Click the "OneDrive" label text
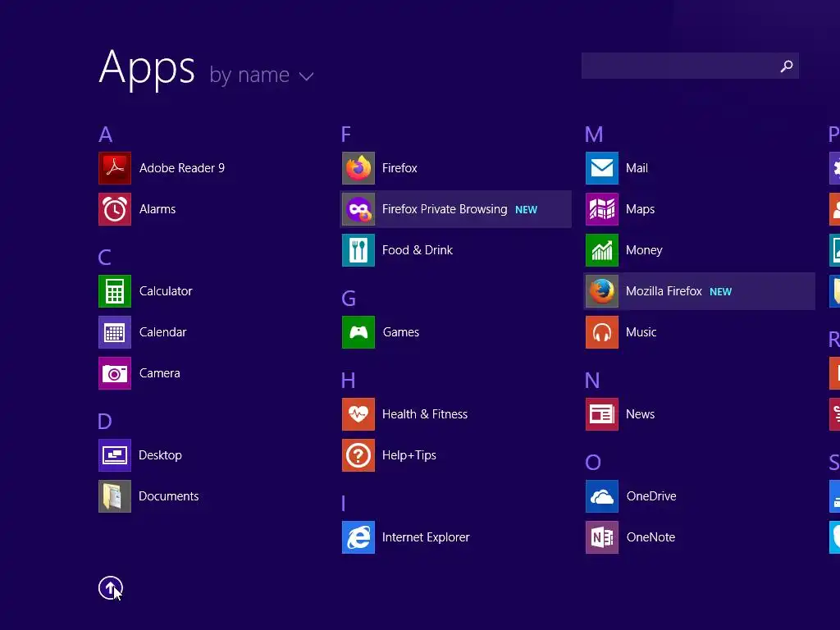The height and width of the screenshot is (630, 840). coord(651,496)
